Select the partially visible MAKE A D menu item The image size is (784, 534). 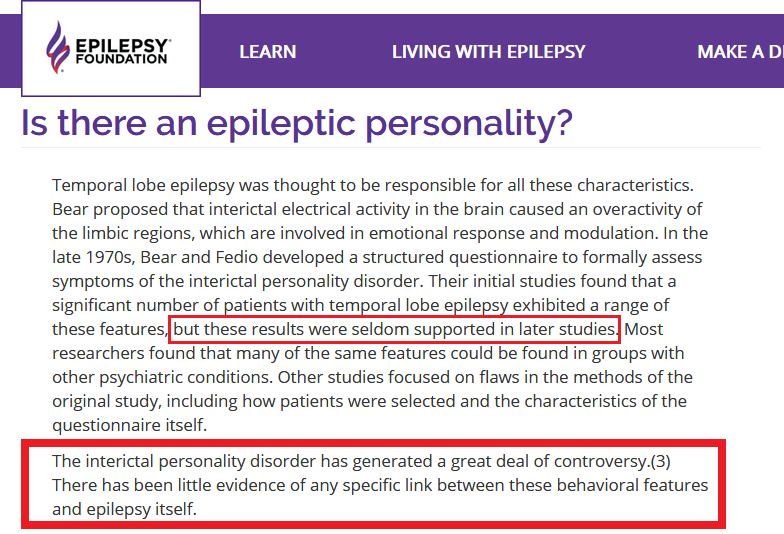pyautogui.click(x=739, y=52)
